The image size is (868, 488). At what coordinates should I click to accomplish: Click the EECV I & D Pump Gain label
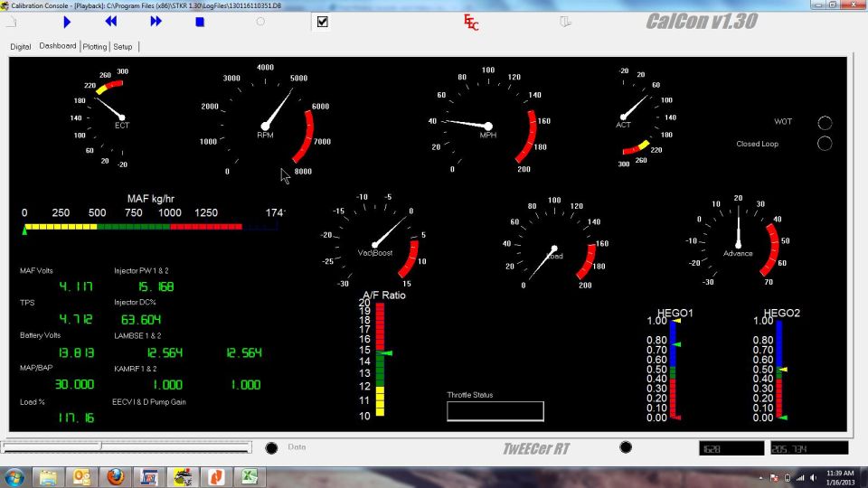[x=149, y=402]
